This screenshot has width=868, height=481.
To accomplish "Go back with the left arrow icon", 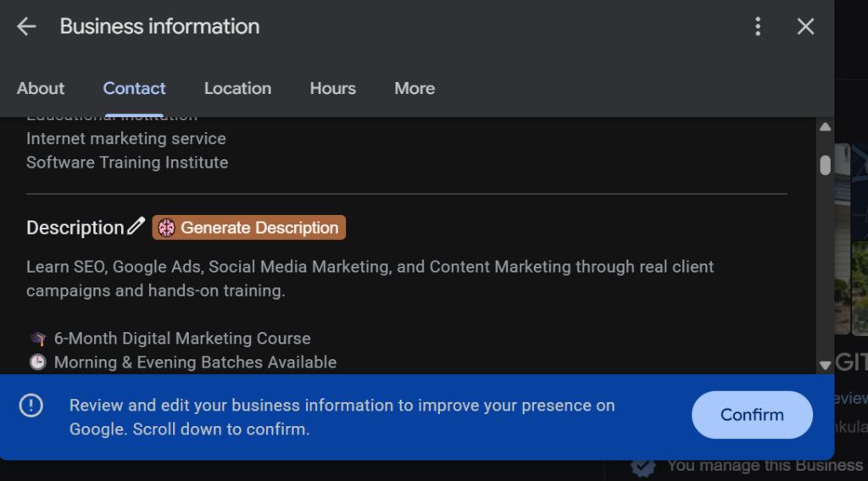I will point(26,26).
